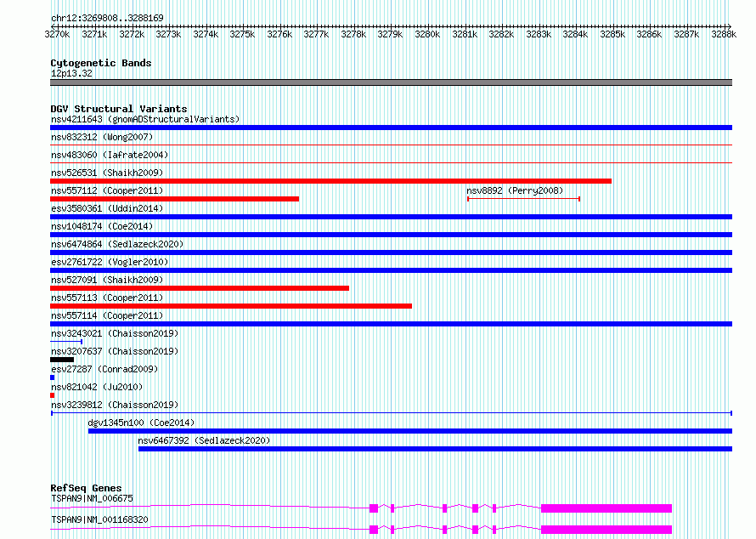
Task: Click esv27287 (Conrad2009) label
Action: 104,369
